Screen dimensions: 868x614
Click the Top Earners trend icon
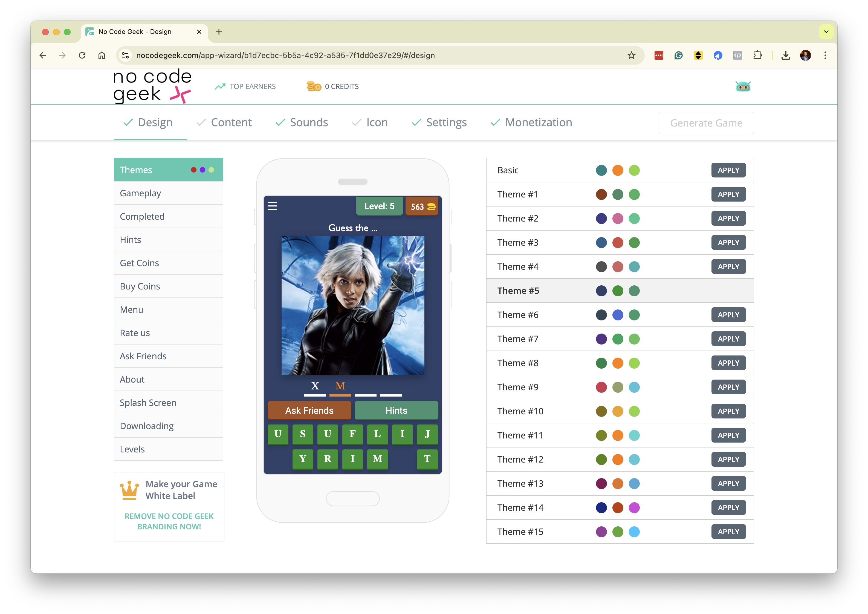[x=220, y=87]
